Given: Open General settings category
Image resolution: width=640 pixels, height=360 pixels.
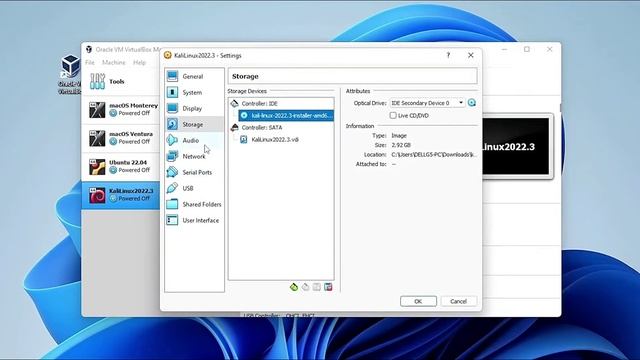Looking at the screenshot, I should coord(194,76).
